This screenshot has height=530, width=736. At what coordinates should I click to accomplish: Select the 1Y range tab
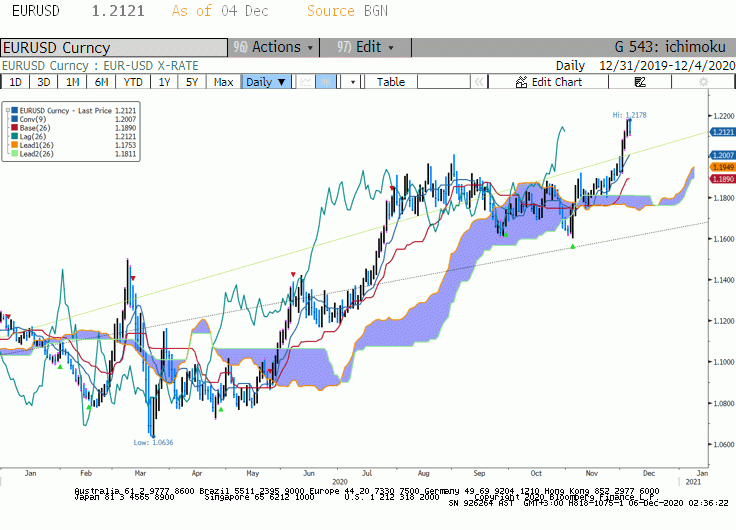pos(164,82)
